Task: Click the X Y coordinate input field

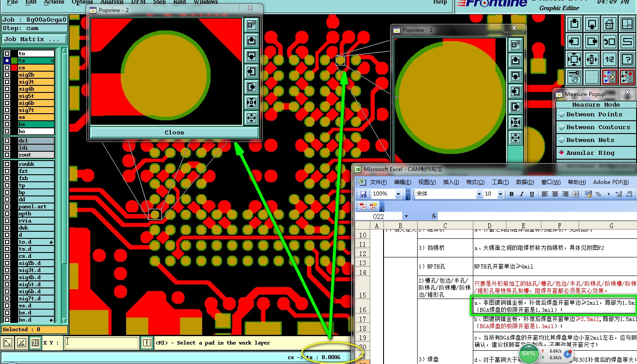Action: click(x=101, y=343)
